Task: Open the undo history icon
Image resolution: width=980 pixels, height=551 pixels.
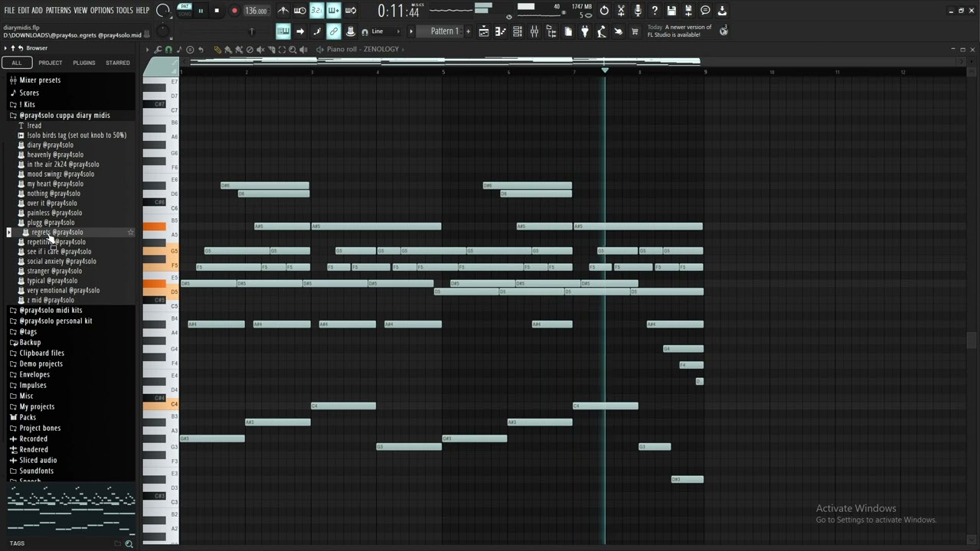Action: click(x=603, y=11)
